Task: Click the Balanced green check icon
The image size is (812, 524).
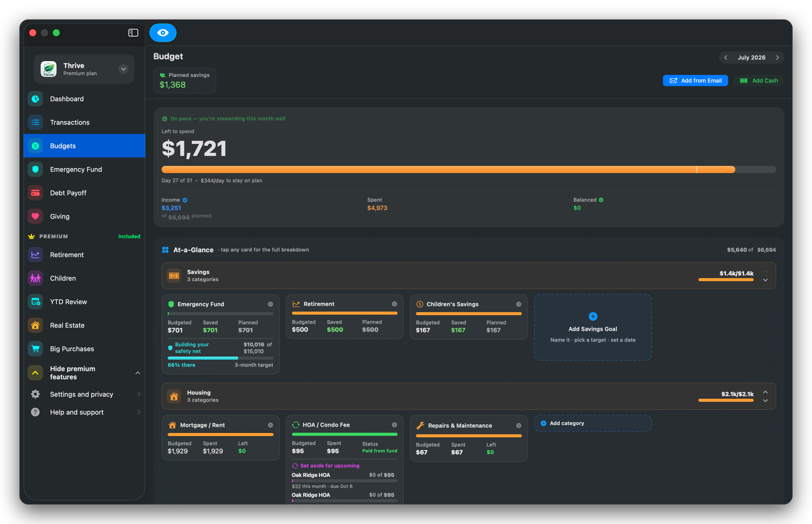Action: (601, 200)
